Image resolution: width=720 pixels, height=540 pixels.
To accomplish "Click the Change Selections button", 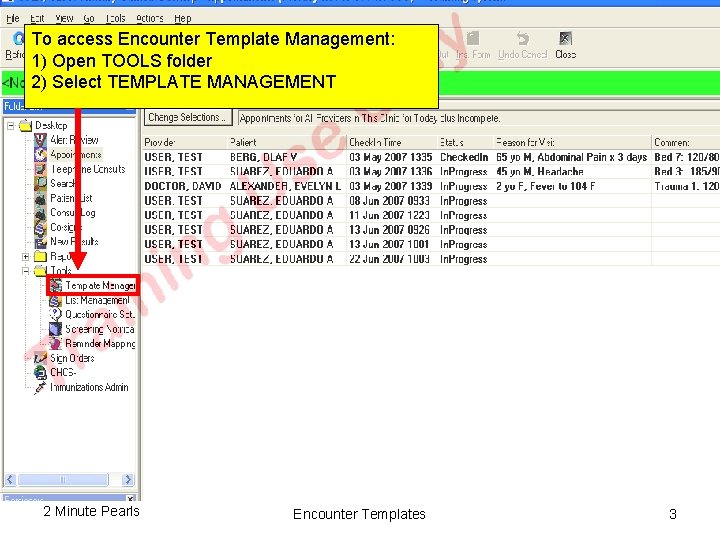I will click(188, 118).
